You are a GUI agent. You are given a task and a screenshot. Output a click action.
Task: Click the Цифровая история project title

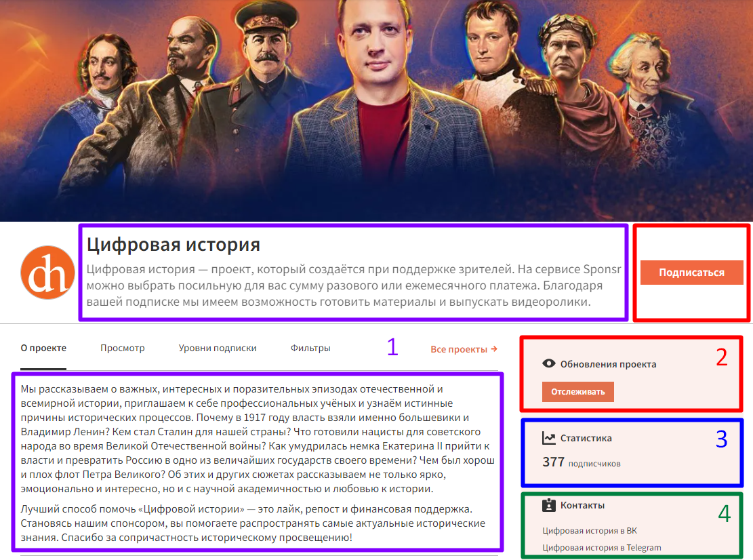click(x=174, y=245)
